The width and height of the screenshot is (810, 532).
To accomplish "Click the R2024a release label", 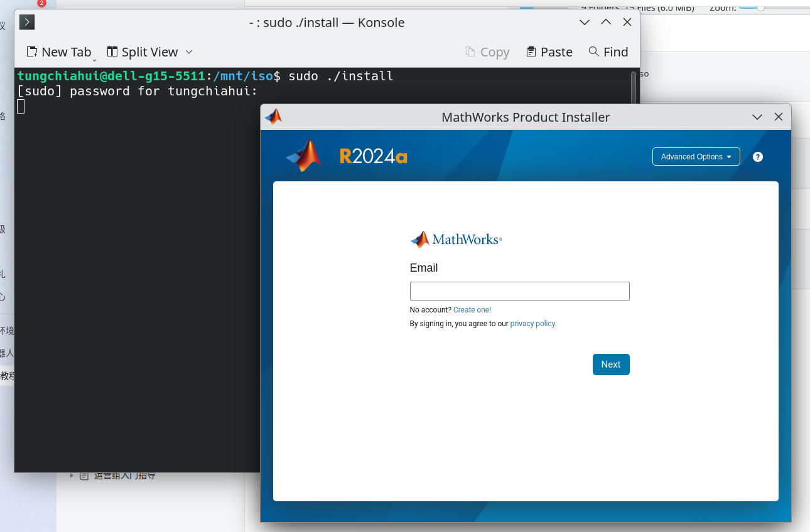I will coord(374,156).
